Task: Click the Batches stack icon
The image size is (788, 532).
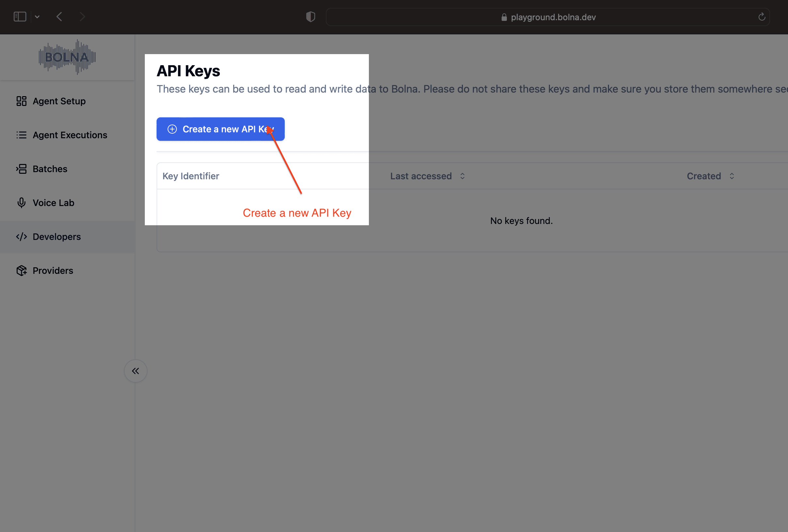Action: coord(21,169)
